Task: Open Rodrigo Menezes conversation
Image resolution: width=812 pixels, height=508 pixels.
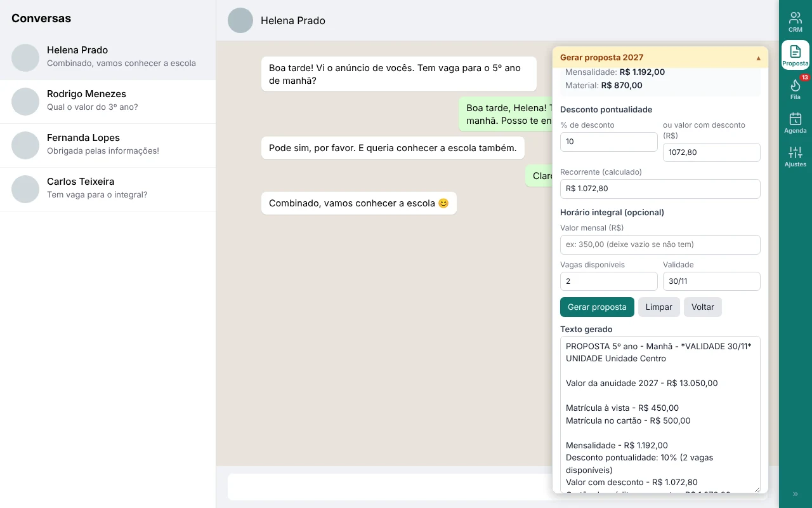Action: [108, 102]
